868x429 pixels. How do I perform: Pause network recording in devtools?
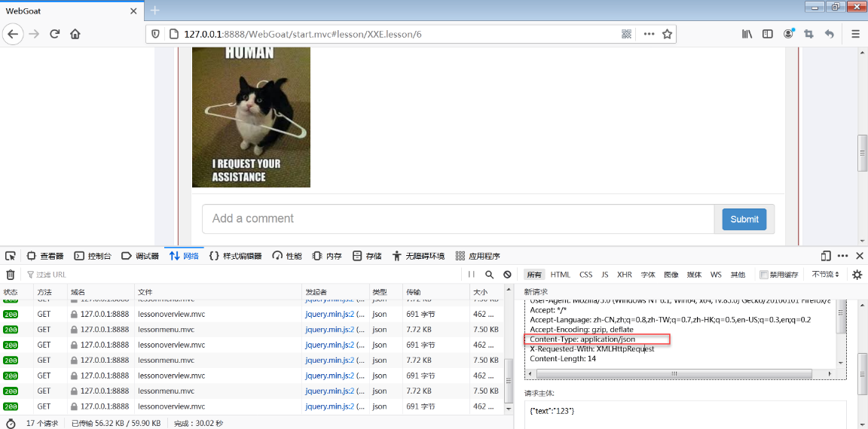tap(471, 274)
